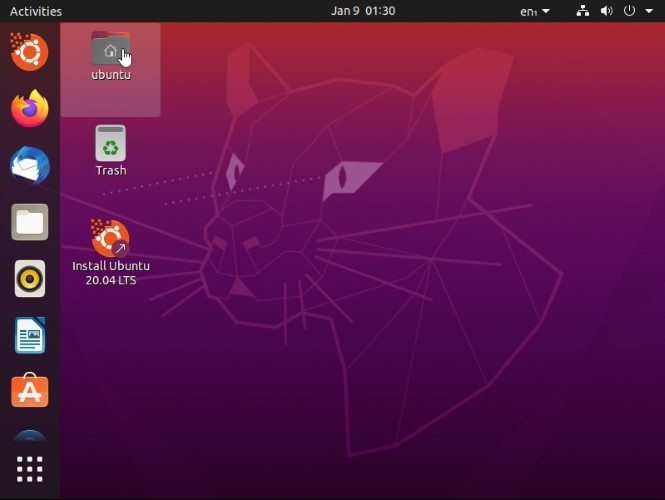Image resolution: width=665 pixels, height=500 pixels.
Task: Launch Rhythmbox music player
Action: click(x=29, y=278)
